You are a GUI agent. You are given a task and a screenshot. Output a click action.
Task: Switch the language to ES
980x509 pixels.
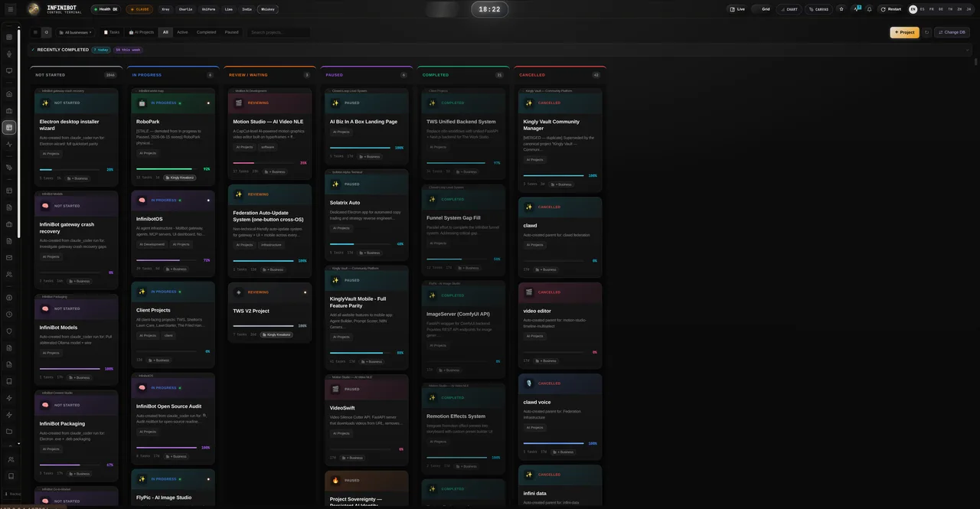(922, 9)
